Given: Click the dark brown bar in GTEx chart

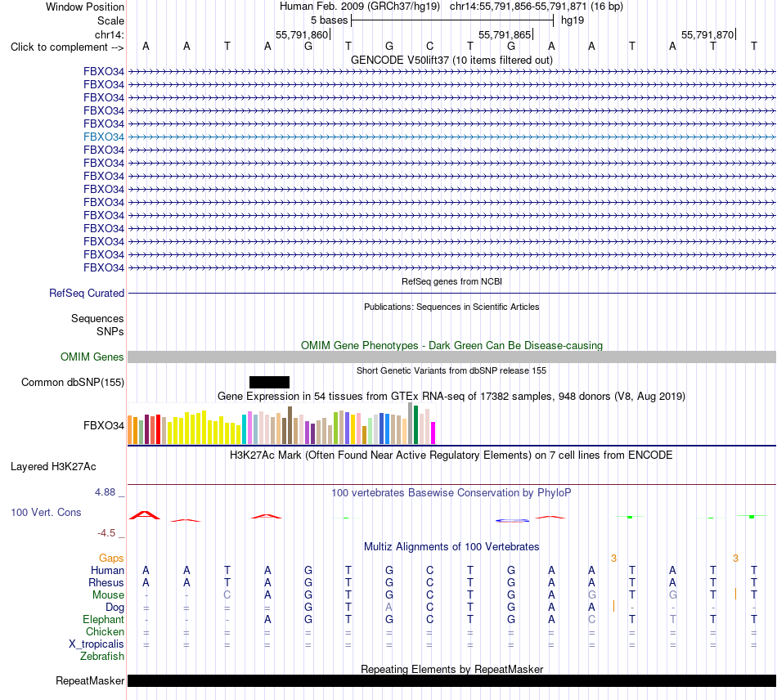Looking at the screenshot, I should tap(290, 425).
